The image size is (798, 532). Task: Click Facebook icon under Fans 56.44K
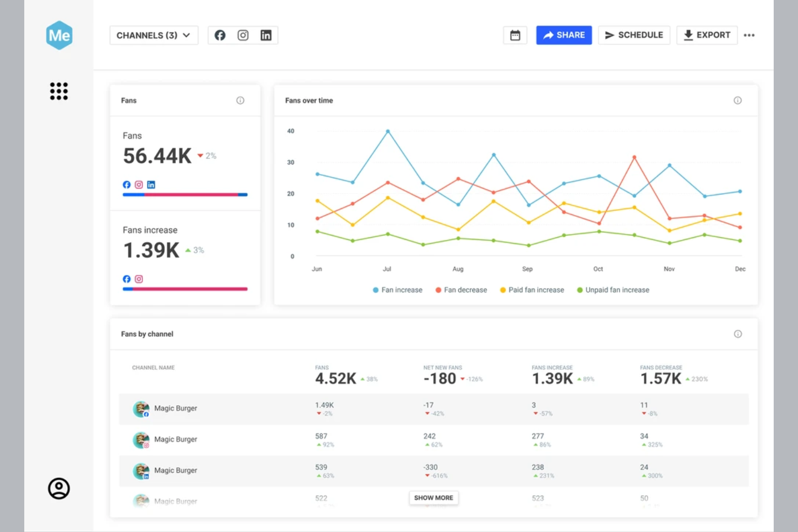(x=127, y=184)
